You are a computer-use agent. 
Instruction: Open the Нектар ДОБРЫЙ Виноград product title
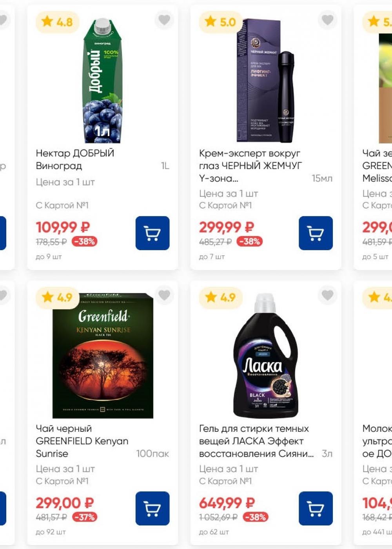point(75,159)
